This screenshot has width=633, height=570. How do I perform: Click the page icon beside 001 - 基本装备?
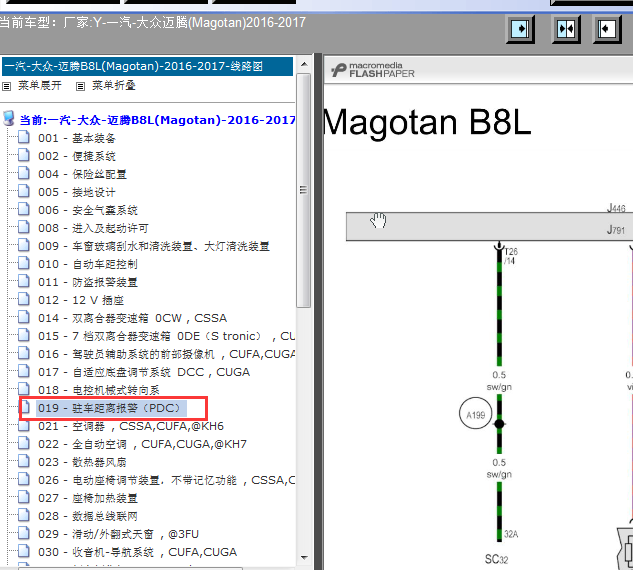click(x=24, y=137)
